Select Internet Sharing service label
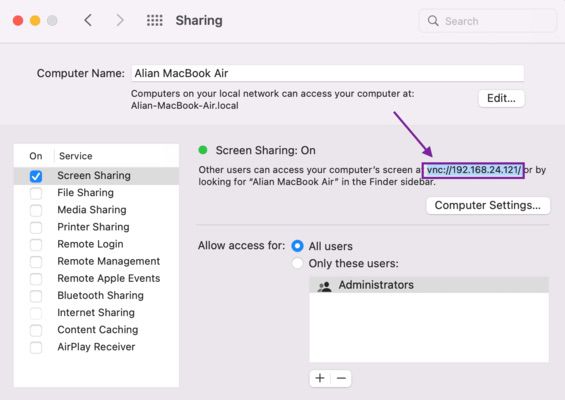 point(96,312)
